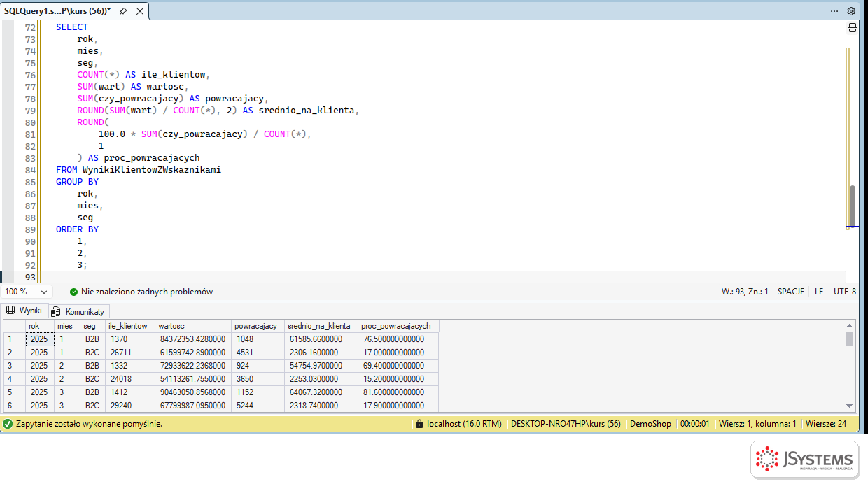The width and height of the screenshot is (868, 484).
Task: Click the Wyniki grid icon
Action: pos(10,311)
